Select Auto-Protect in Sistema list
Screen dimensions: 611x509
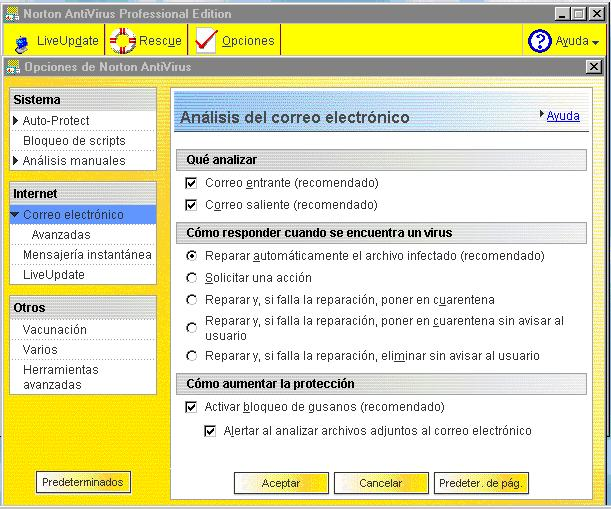(x=56, y=121)
